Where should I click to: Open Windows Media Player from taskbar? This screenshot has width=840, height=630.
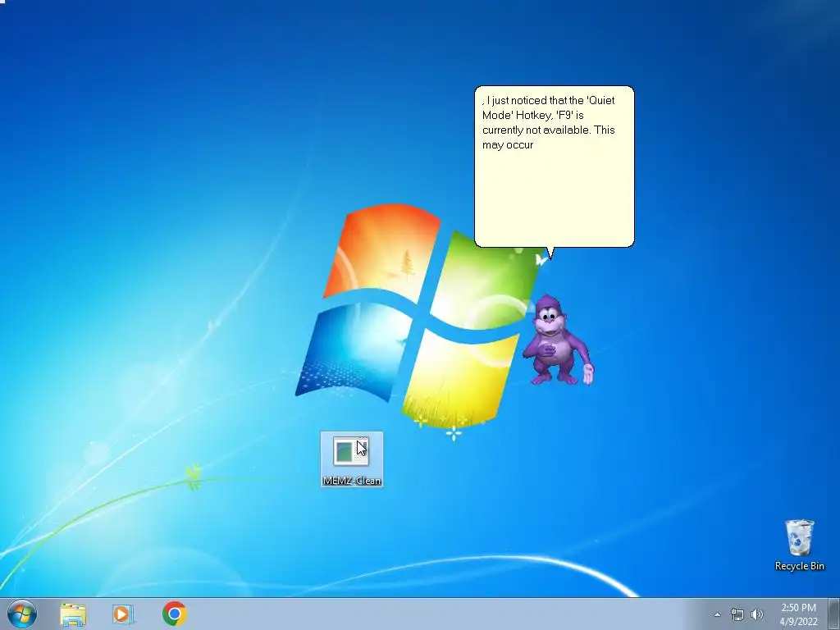[123, 614]
